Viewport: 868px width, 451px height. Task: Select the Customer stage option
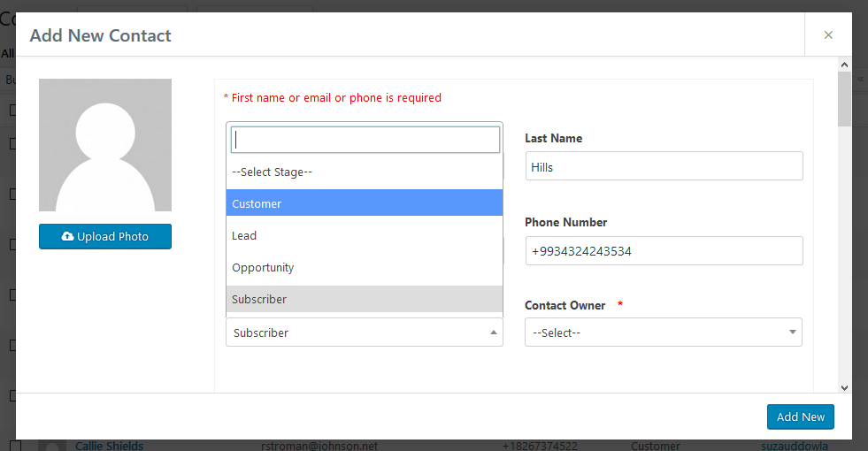coord(365,203)
